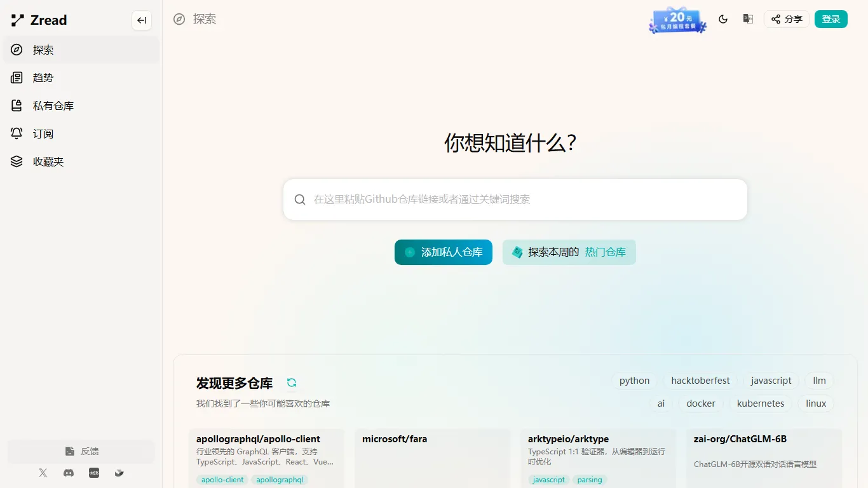Click the 登录 login button
868x488 pixels.
(x=831, y=19)
